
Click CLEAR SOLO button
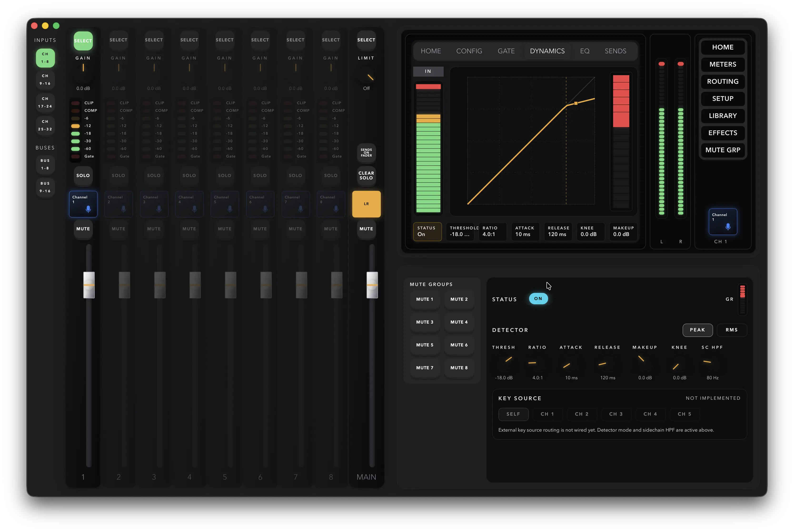pyautogui.click(x=366, y=175)
